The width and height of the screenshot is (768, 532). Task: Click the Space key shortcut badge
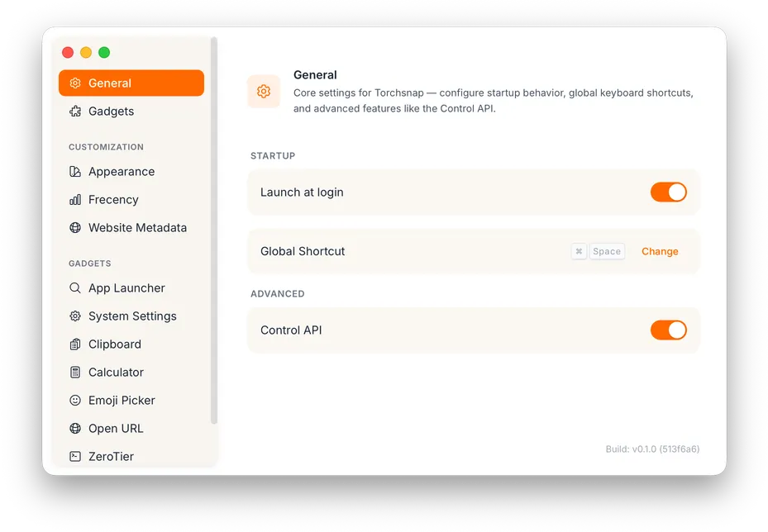607,252
